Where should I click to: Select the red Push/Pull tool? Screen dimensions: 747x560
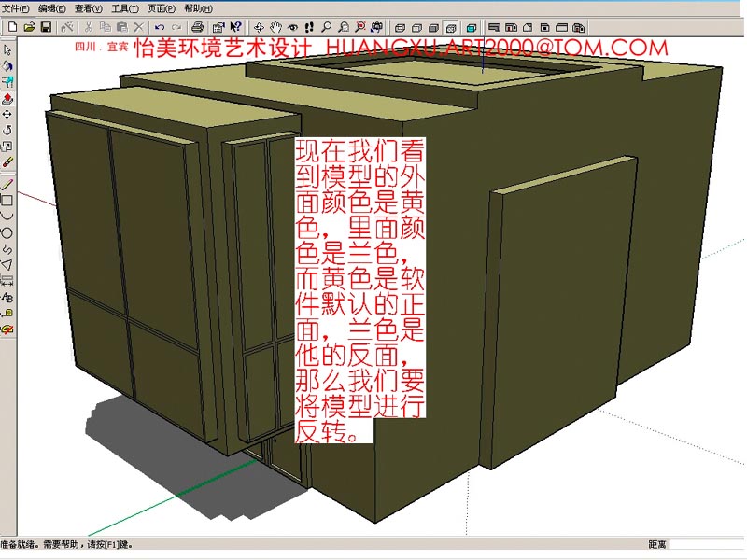(x=7, y=99)
